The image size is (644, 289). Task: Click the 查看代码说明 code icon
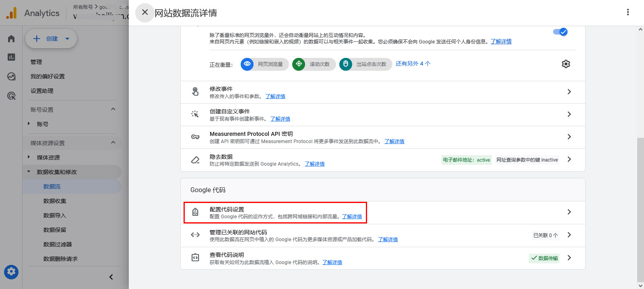click(195, 258)
